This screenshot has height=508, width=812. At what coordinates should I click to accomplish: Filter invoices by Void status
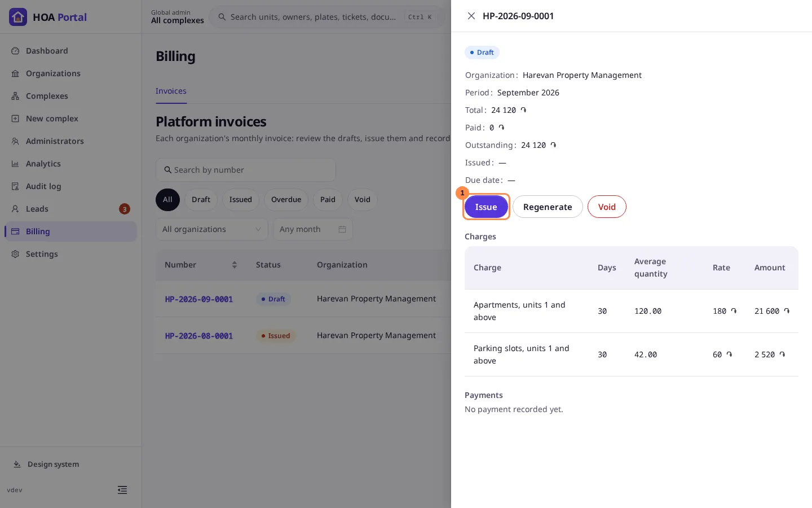(363, 200)
